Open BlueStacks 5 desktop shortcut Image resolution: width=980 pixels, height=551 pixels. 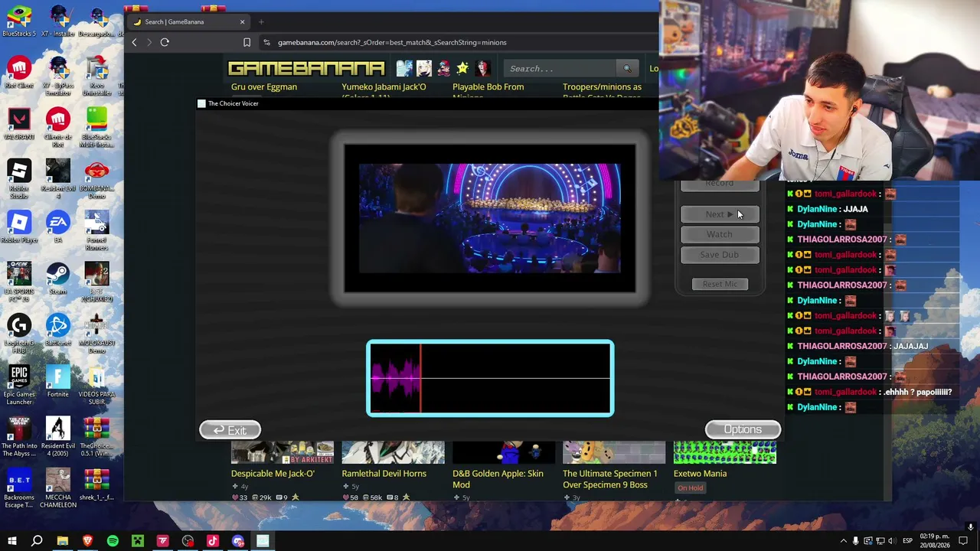click(x=19, y=21)
